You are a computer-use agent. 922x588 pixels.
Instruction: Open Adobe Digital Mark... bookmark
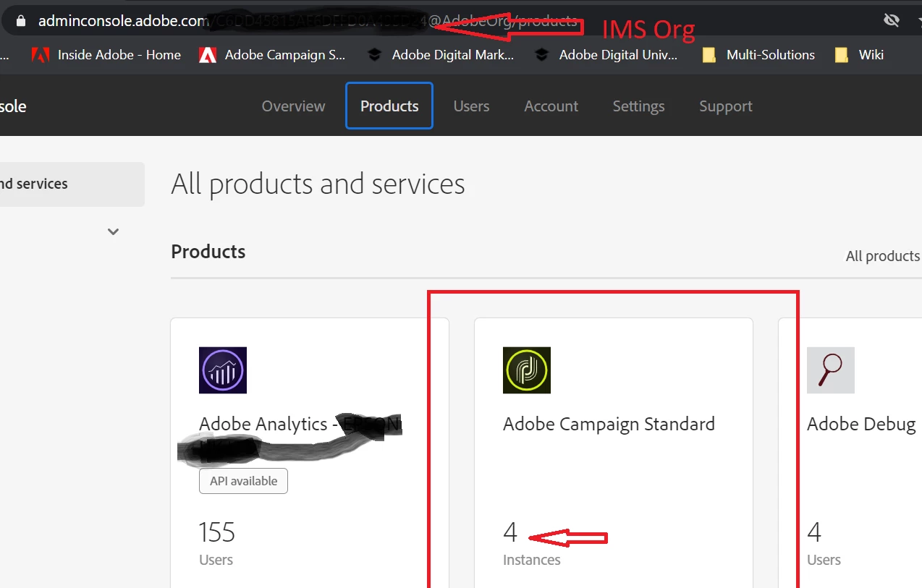pos(440,55)
